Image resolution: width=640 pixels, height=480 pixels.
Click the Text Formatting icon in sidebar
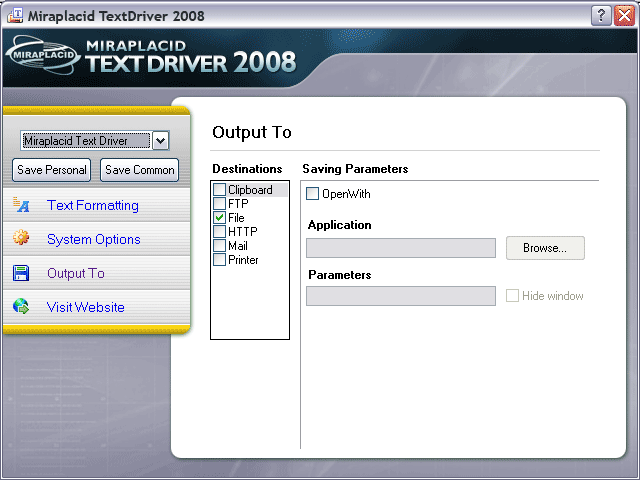tap(21, 204)
